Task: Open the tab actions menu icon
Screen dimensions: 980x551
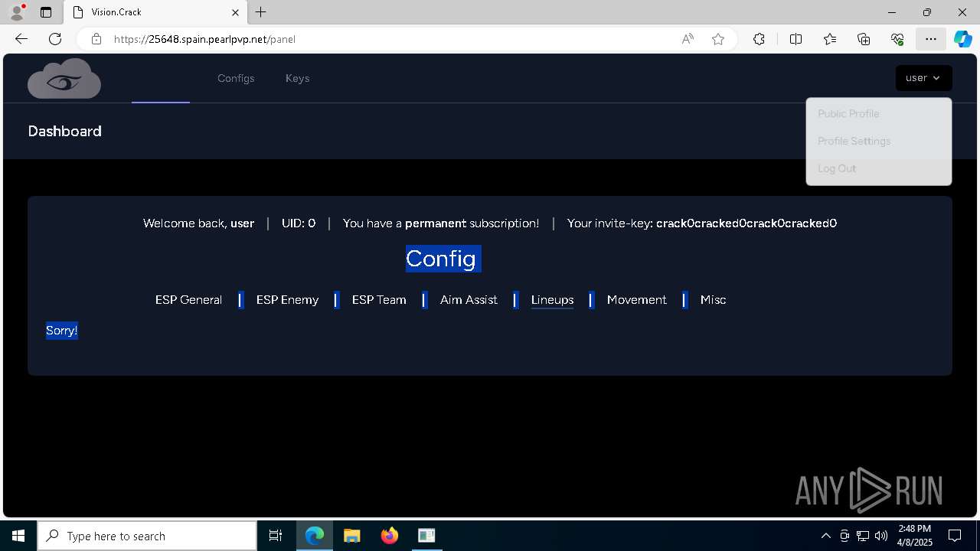Action: coord(46,12)
